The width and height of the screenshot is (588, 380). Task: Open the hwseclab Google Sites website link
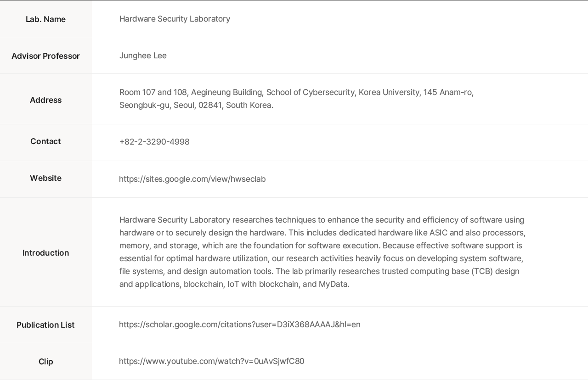(x=192, y=179)
